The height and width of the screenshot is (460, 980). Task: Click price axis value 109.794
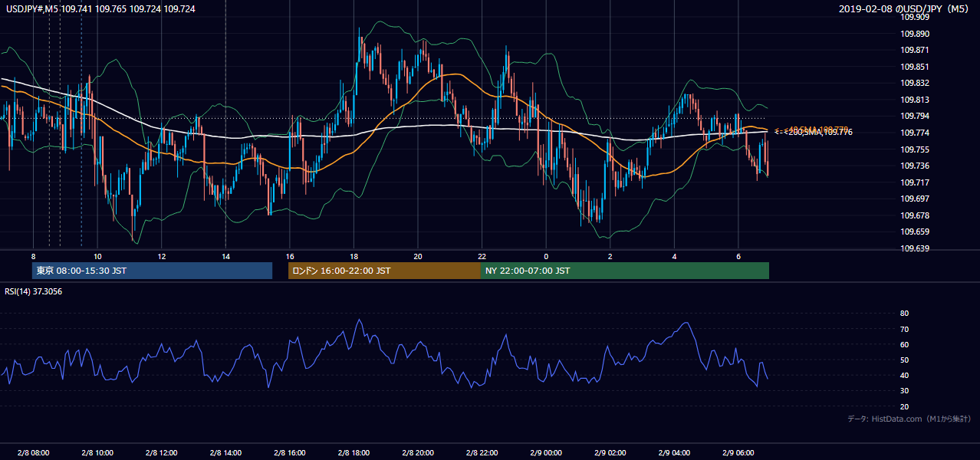(916, 116)
